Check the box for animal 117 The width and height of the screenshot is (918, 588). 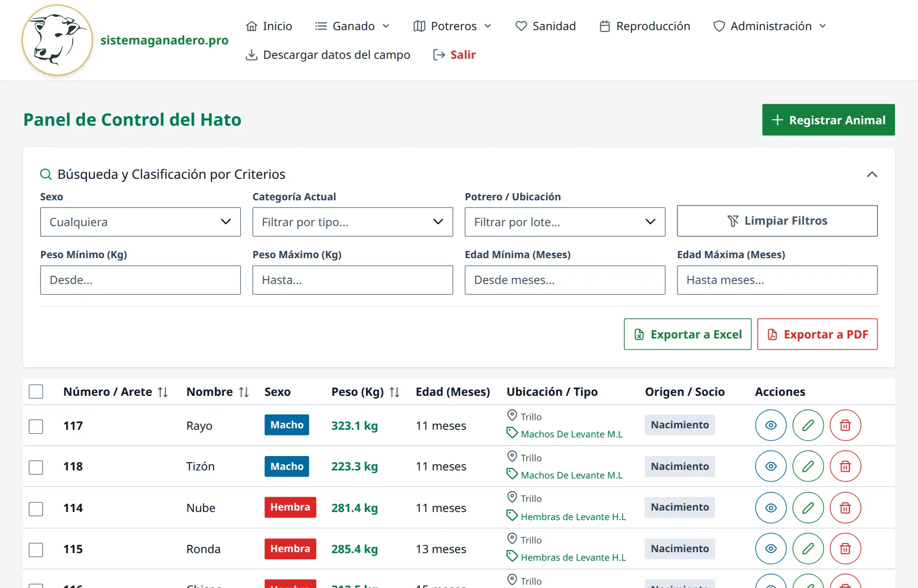tap(36, 426)
